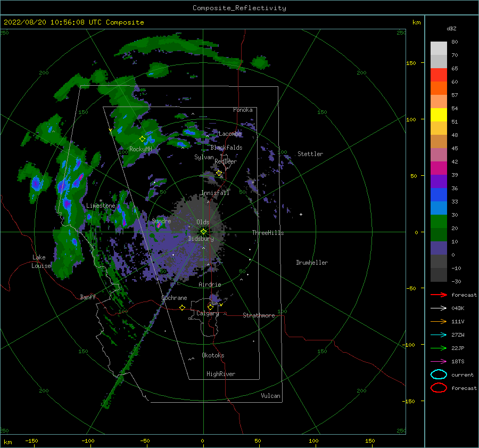Click the Innisfail city label
Image resolution: width=479 pixels, height=448 pixels.
(215, 193)
